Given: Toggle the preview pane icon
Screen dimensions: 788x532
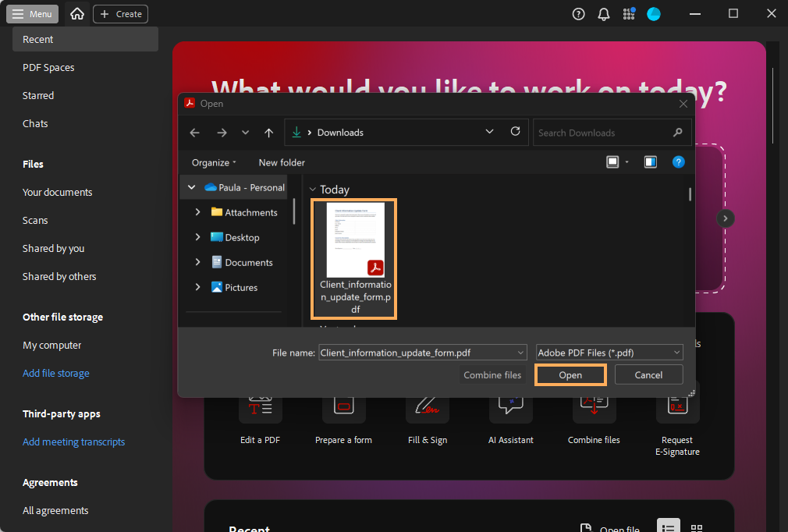Looking at the screenshot, I should coord(650,162).
